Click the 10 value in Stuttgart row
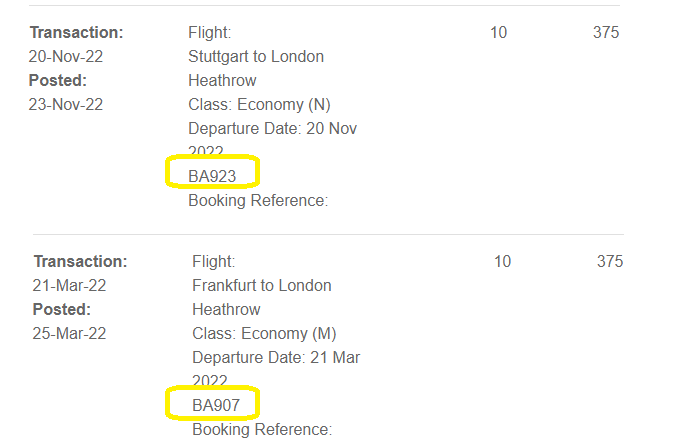 (498, 32)
